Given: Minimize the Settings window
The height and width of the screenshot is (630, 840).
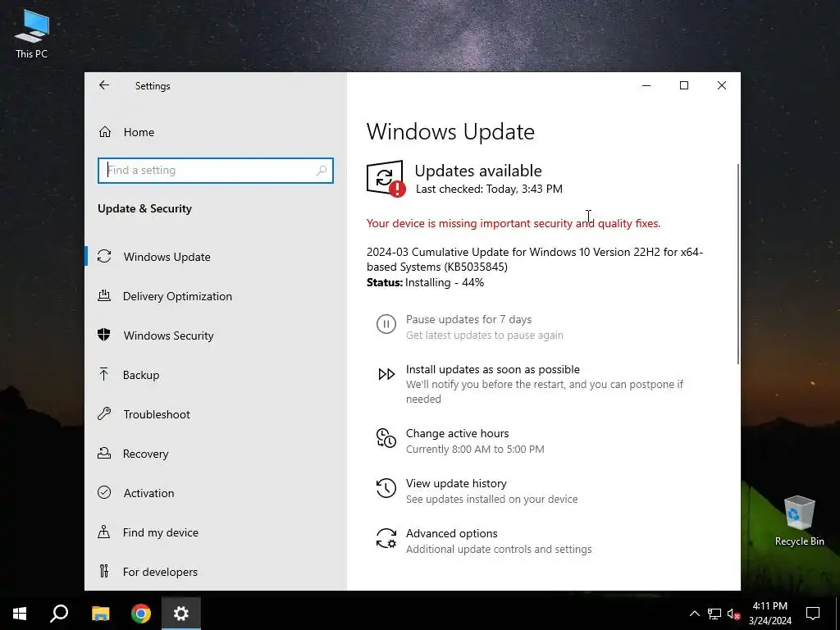Looking at the screenshot, I should [646, 85].
